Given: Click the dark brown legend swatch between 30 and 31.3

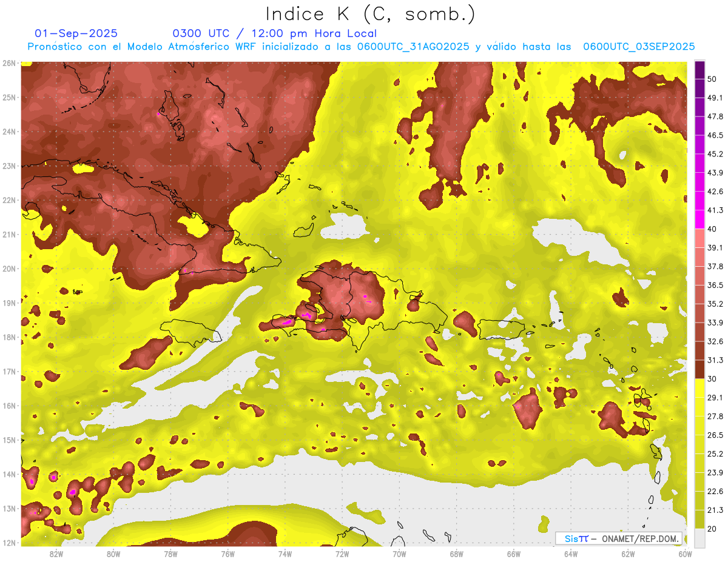Looking at the screenshot, I should [699, 369].
